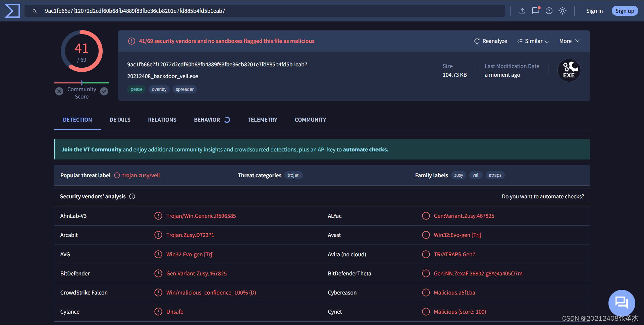This screenshot has width=644, height=325.
Task: Expand the More dropdown menu
Action: (570, 41)
